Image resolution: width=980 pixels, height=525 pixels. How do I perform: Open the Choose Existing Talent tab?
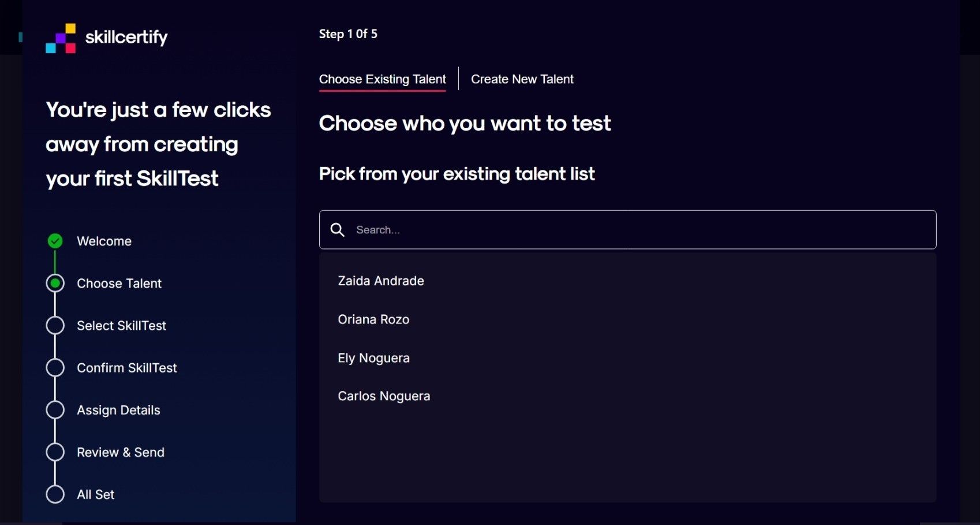(x=382, y=79)
